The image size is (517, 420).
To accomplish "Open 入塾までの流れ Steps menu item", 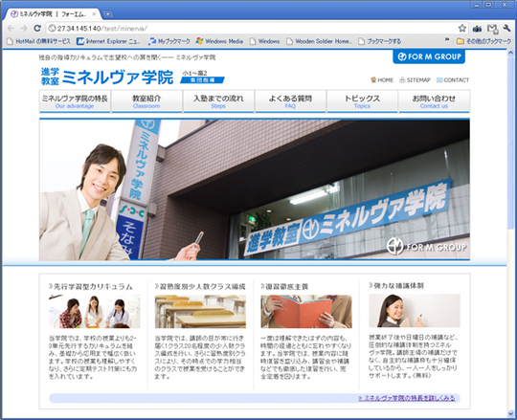I will click(x=218, y=101).
